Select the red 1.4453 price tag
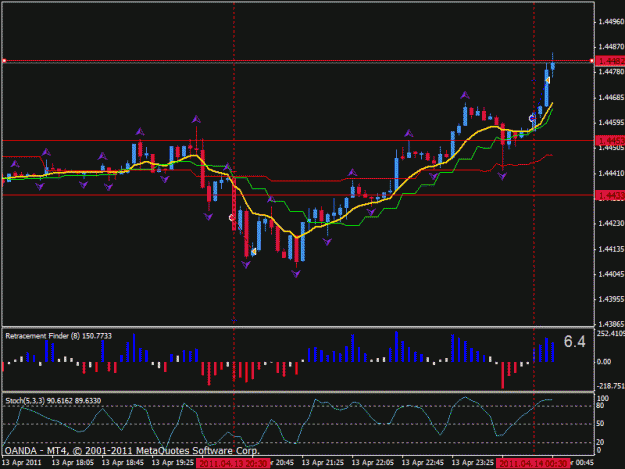625x469 pixels. coord(610,141)
